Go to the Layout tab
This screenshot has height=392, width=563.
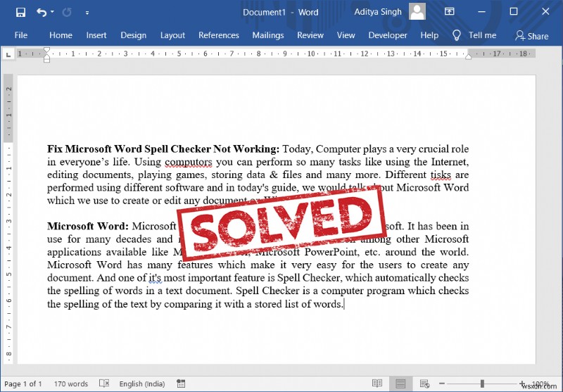172,35
